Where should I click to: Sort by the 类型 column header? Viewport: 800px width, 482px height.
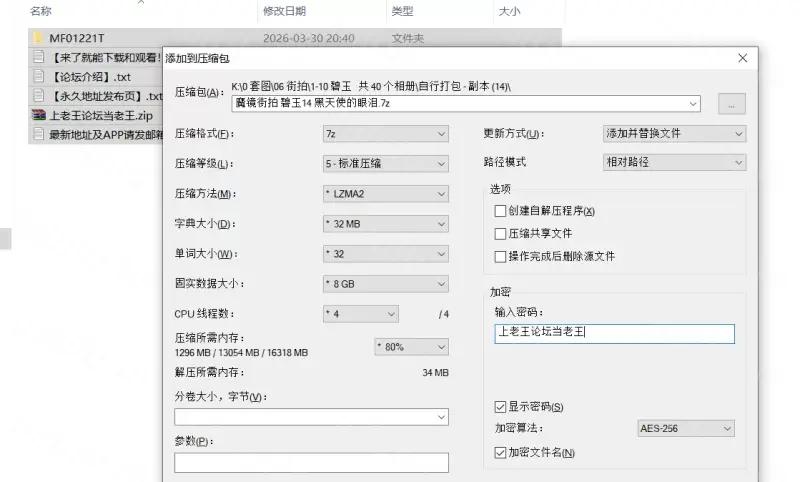pyautogui.click(x=402, y=11)
